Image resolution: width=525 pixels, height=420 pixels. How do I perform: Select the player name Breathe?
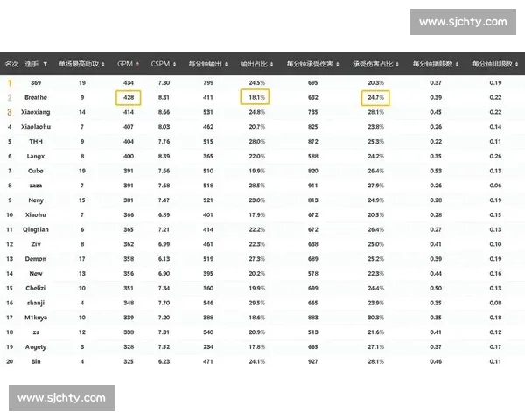(36, 97)
